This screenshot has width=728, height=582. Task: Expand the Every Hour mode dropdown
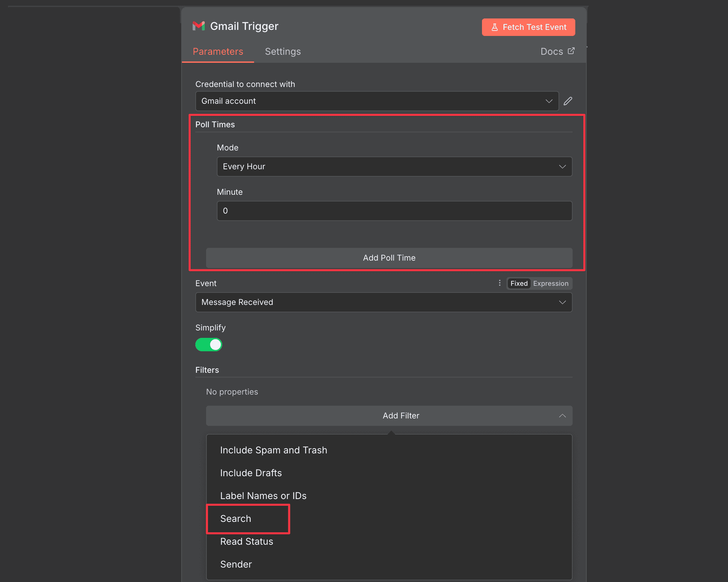[394, 167]
